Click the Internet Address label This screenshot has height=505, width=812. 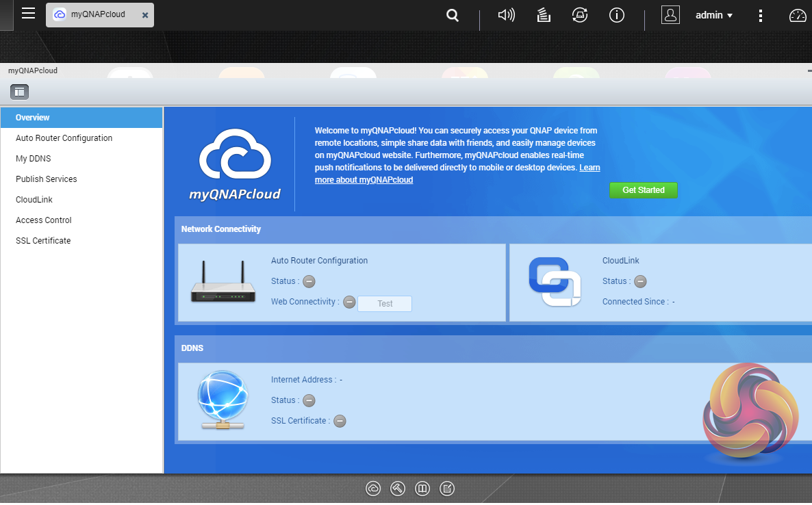(x=303, y=380)
